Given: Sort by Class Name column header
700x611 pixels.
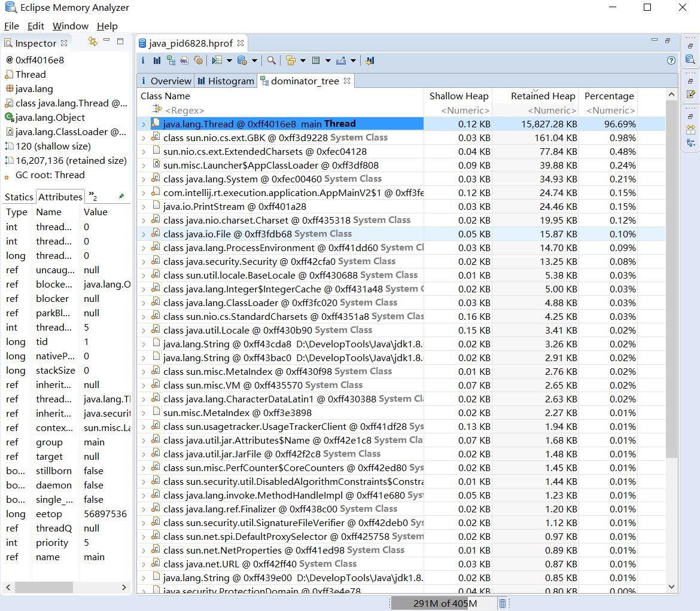Looking at the screenshot, I should pos(281,96).
